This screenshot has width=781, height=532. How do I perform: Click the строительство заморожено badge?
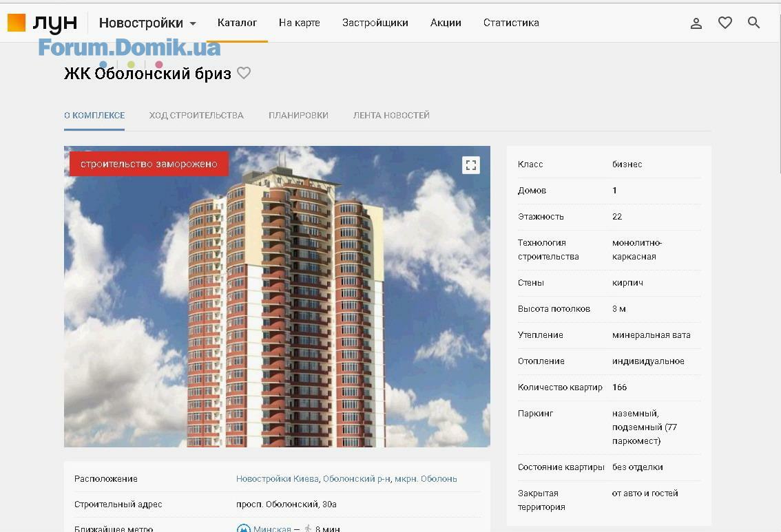point(149,164)
